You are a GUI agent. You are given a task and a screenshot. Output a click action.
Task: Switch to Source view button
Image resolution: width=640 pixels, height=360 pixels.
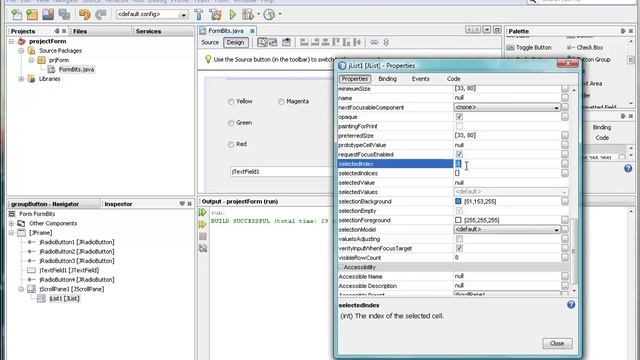210,42
